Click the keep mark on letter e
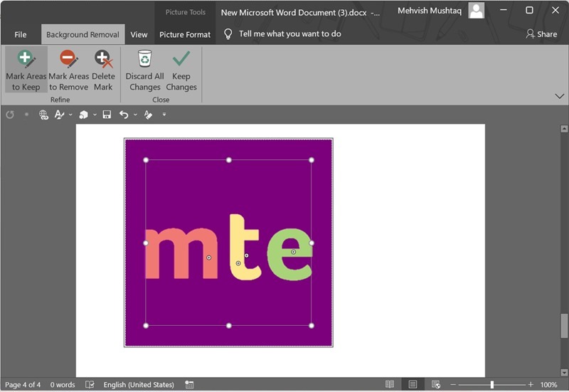The width and height of the screenshot is (569, 392). (293, 252)
